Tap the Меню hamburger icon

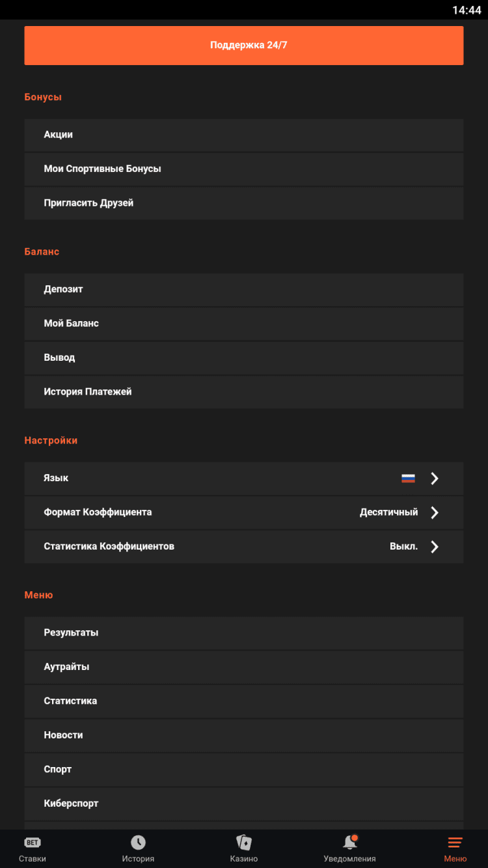point(455,843)
